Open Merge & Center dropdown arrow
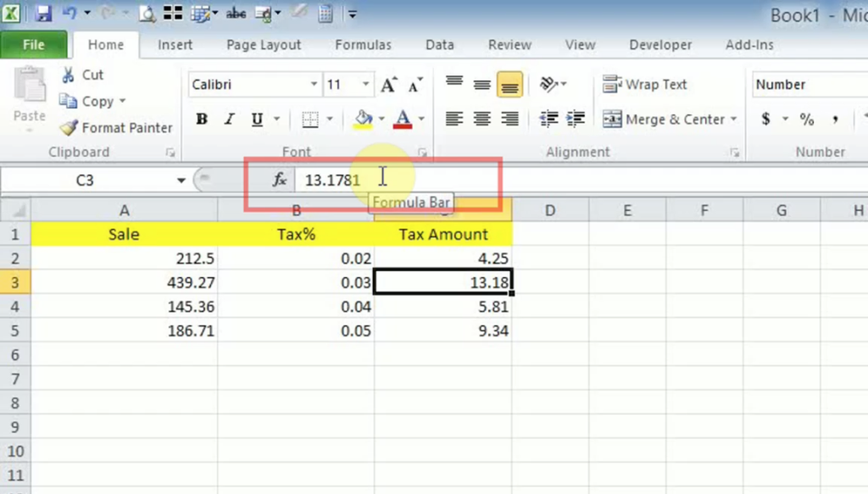868x494 pixels. click(x=733, y=119)
